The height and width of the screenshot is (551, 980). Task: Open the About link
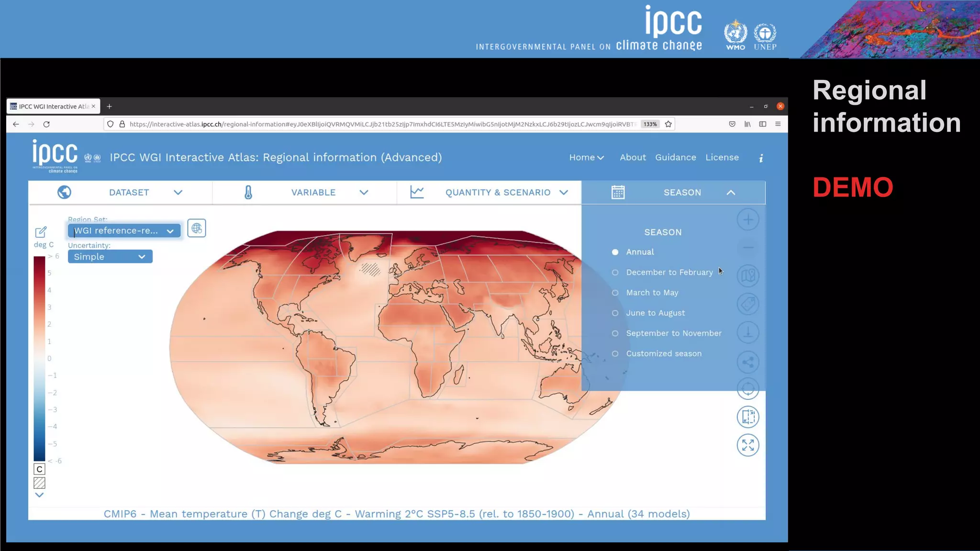coord(633,157)
